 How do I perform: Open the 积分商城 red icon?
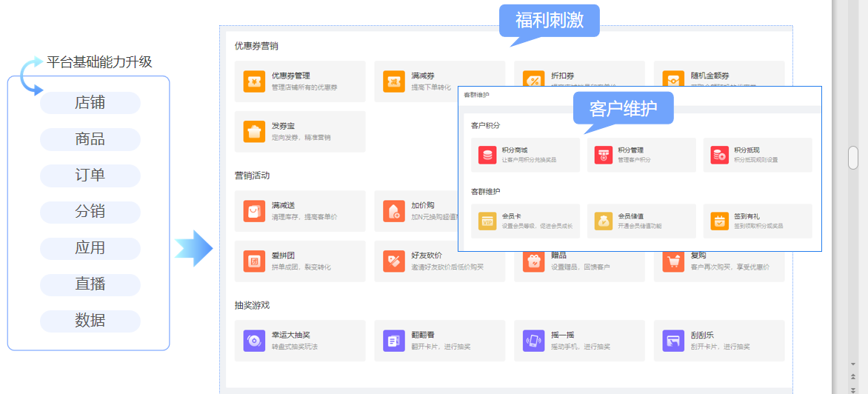[x=487, y=155]
